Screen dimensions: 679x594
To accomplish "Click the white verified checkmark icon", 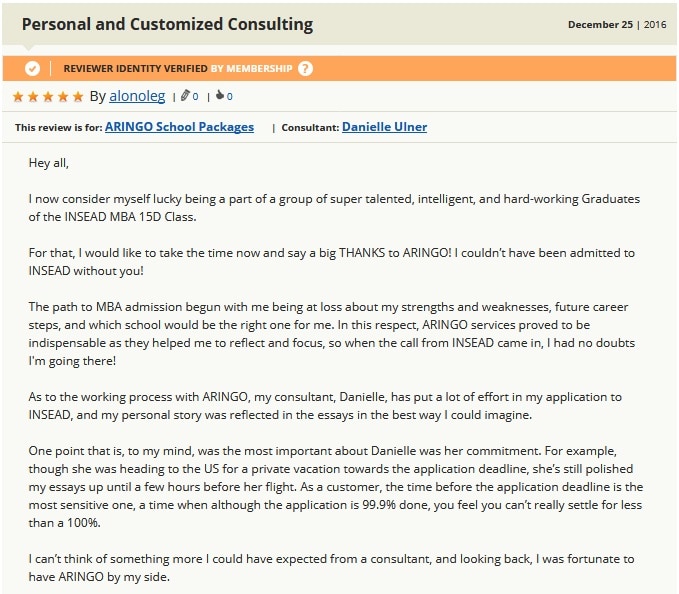I will pos(32,68).
